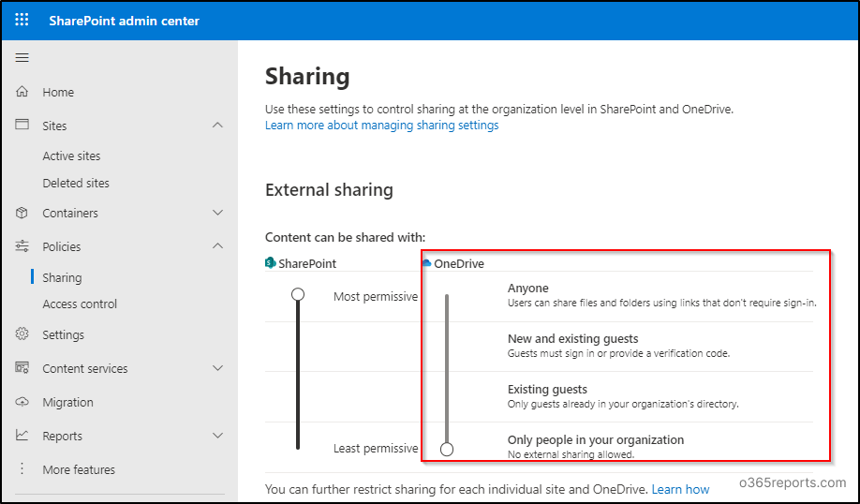Collapse the Policies section chevron
The width and height of the screenshot is (860, 504).
(x=217, y=246)
